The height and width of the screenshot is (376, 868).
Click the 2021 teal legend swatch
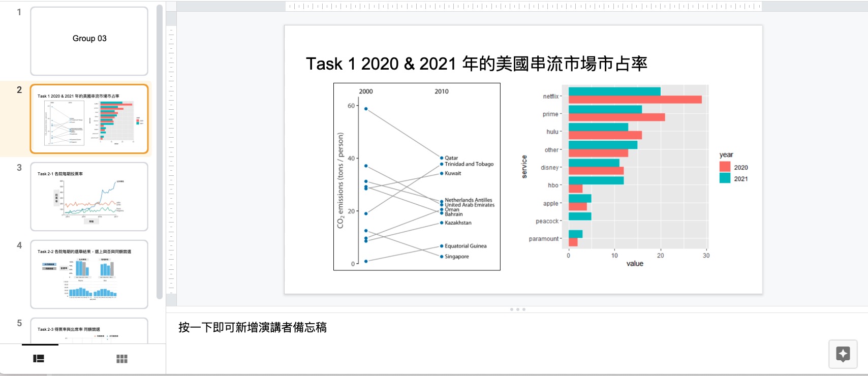(x=725, y=178)
